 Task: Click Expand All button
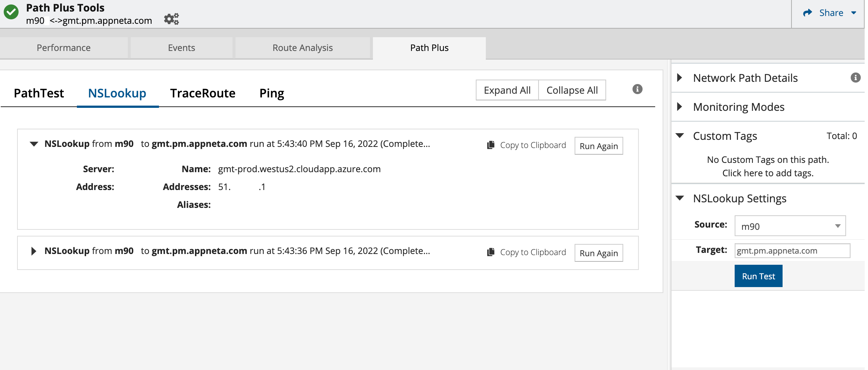click(507, 90)
